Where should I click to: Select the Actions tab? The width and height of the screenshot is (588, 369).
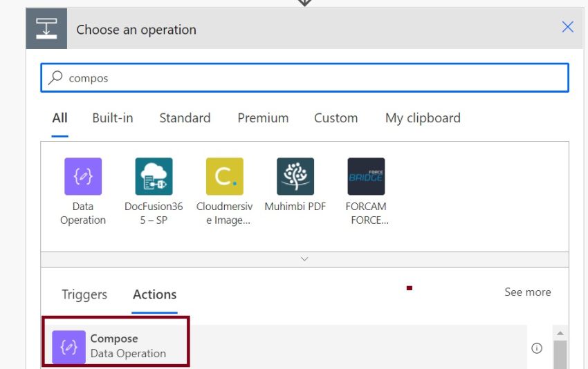point(154,294)
